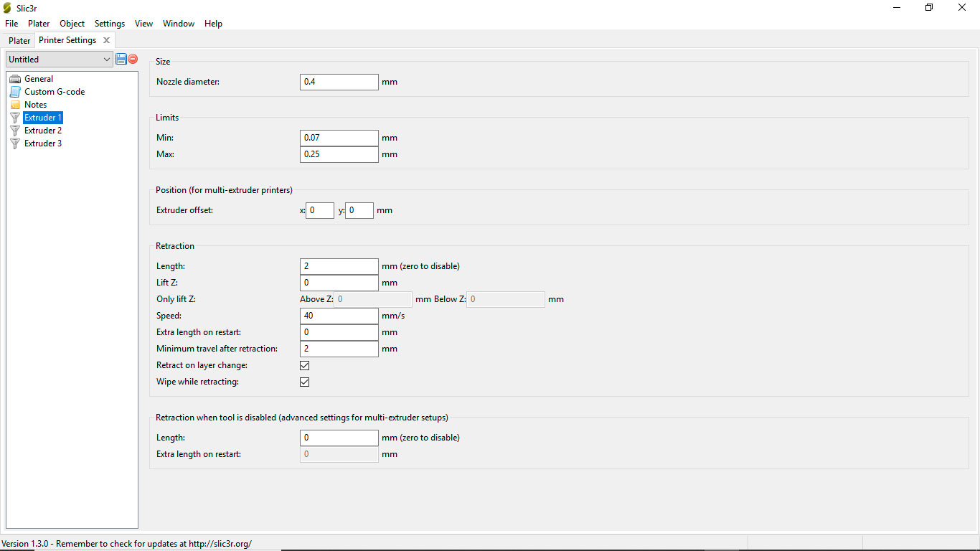Screen dimensions: 980x551
Task: Toggle Retract on layer change checkbox
Action: coord(304,365)
